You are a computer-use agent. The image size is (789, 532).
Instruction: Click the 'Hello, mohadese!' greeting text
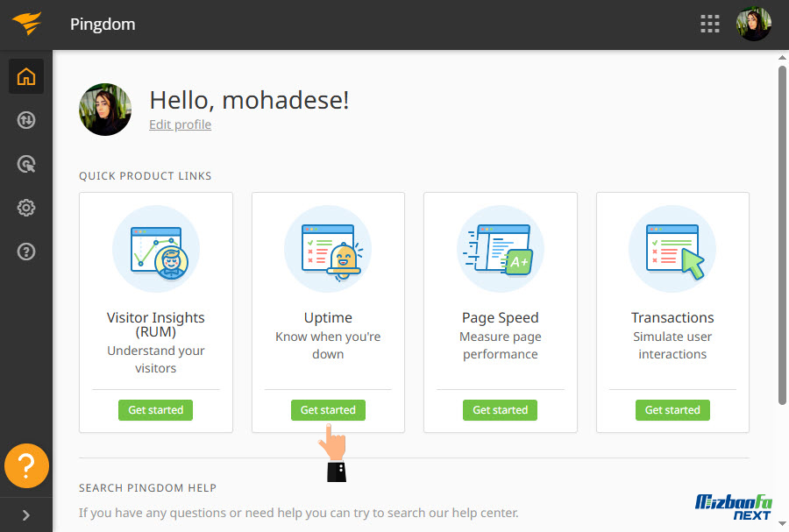coord(249,100)
